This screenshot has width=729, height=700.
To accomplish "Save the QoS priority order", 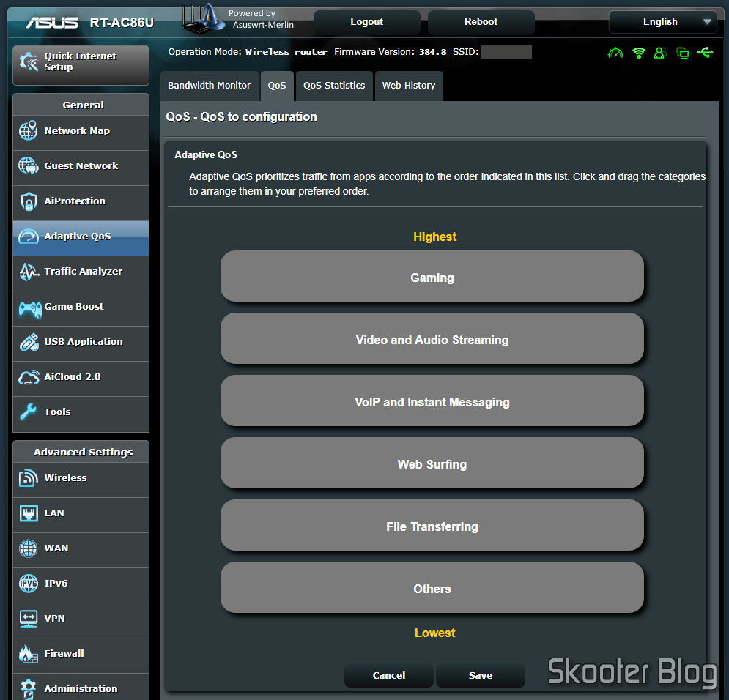I will (x=481, y=675).
